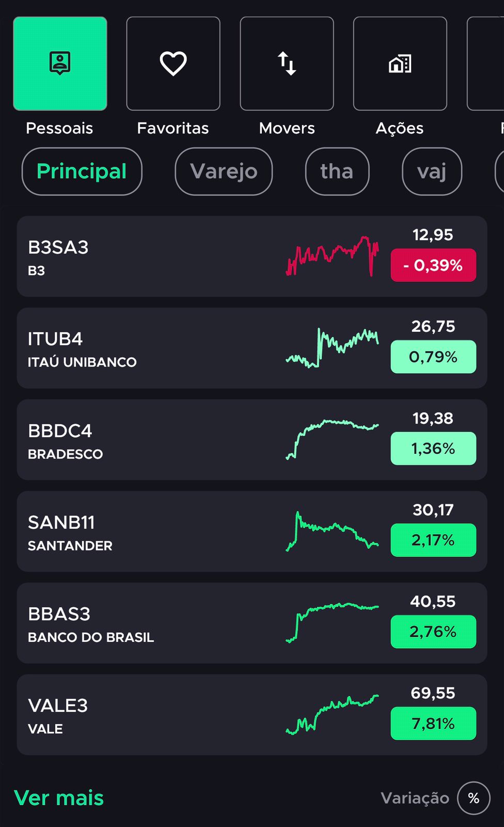This screenshot has height=827, width=504.
Task: Tap the Favoritas heart icon
Action: coord(173,64)
